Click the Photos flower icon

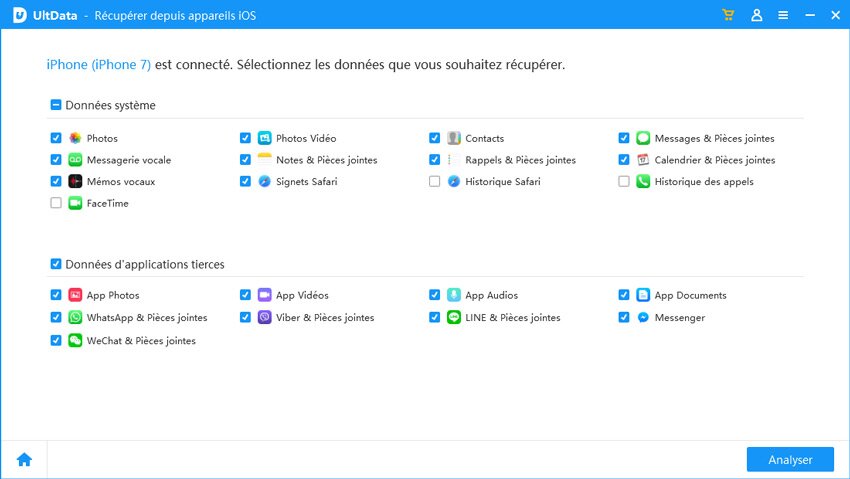point(75,138)
